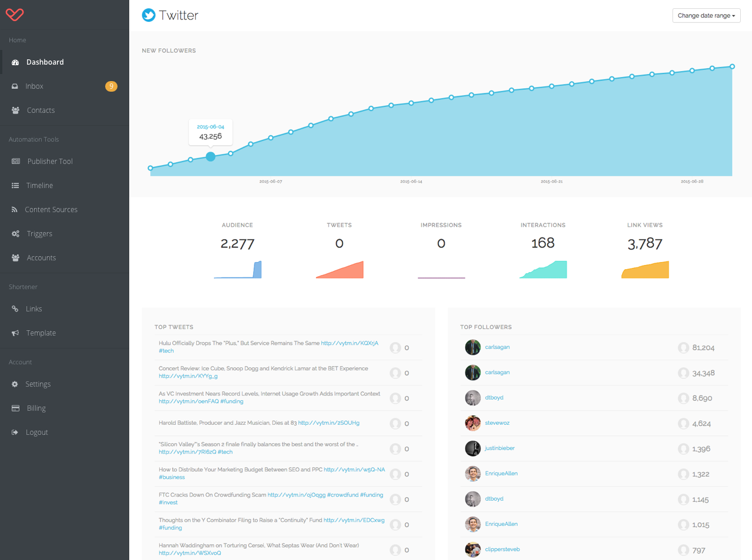
Task: Open the carlsagan link with 81,204 followers
Action: pos(497,347)
